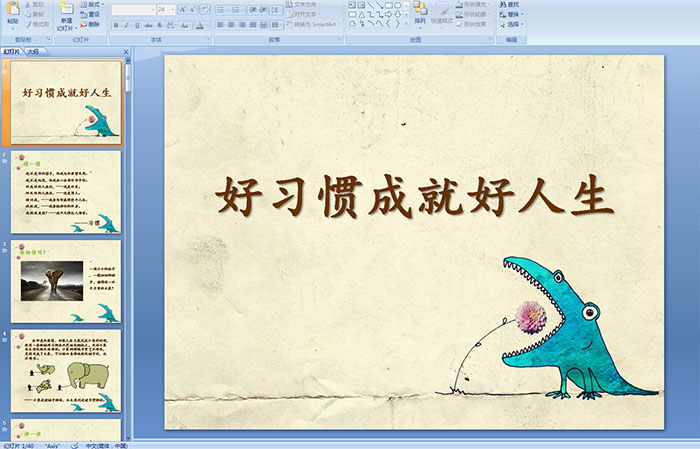Viewport: 700px width, 449px height.
Task: Select the Rectangle shape
Action: pyautogui.click(x=389, y=5)
